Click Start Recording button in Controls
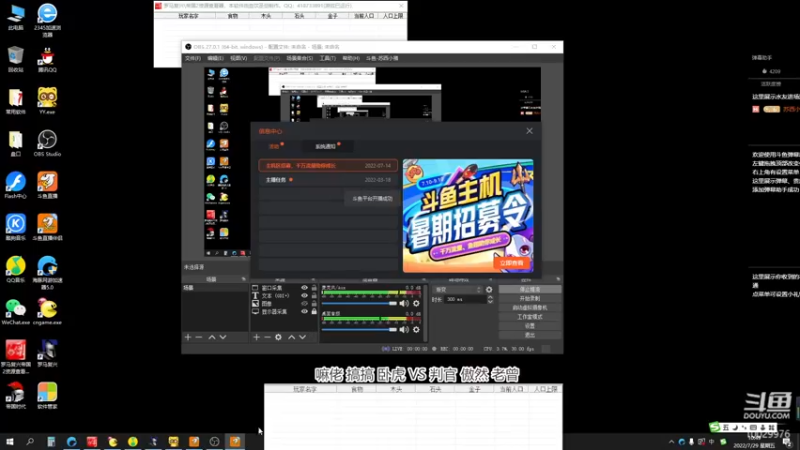The image size is (800, 450). click(x=530, y=298)
